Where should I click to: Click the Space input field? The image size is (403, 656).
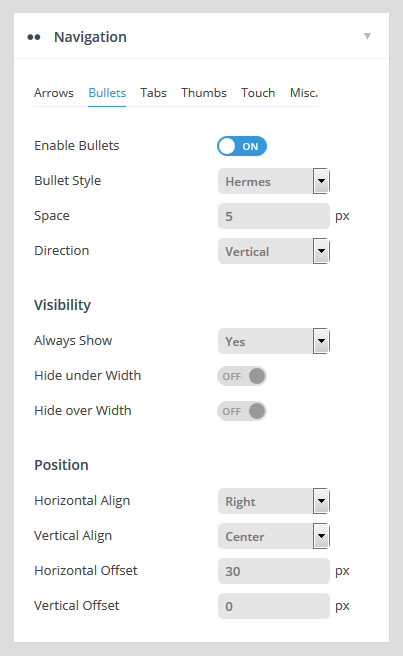coord(274,216)
